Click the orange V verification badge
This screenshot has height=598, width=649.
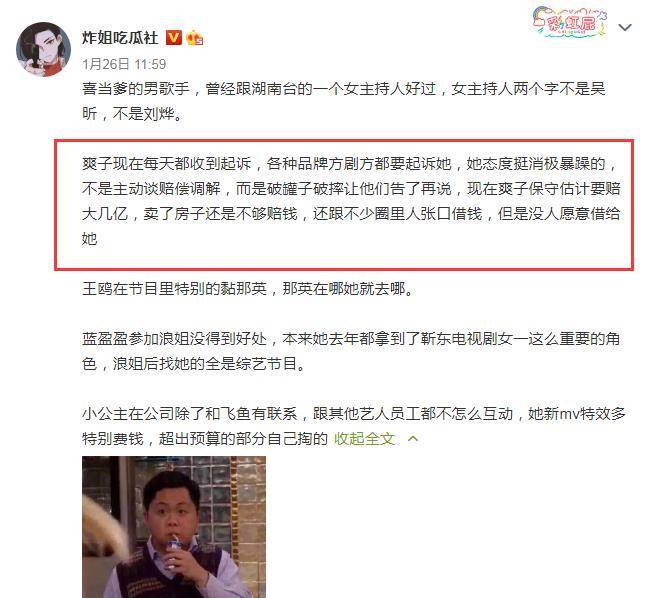tap(173, 38)
